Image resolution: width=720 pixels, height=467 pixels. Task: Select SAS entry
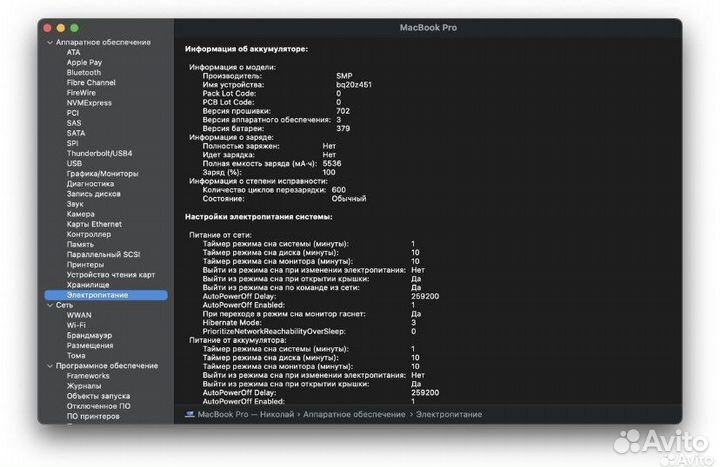pos(74,123)
